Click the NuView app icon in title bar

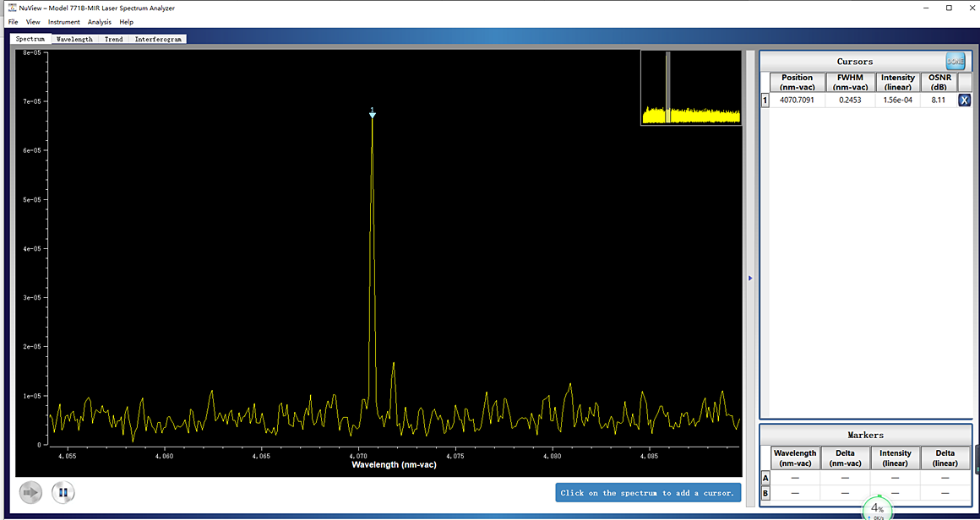pos(13,8)
